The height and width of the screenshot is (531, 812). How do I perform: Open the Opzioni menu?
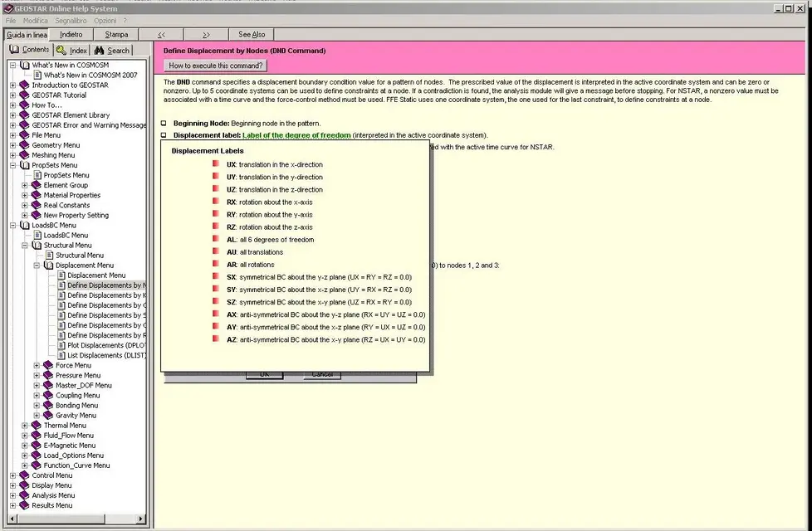105,20
